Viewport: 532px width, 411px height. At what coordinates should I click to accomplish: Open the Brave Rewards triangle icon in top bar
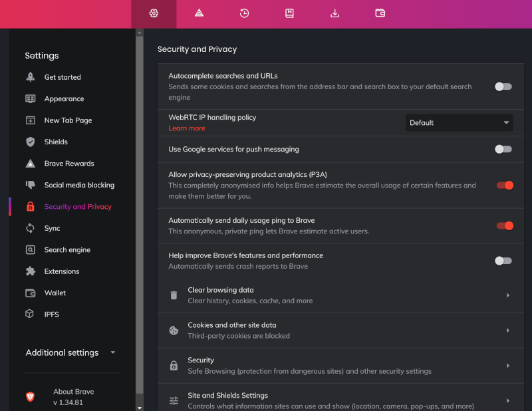(x=199, y=13)
